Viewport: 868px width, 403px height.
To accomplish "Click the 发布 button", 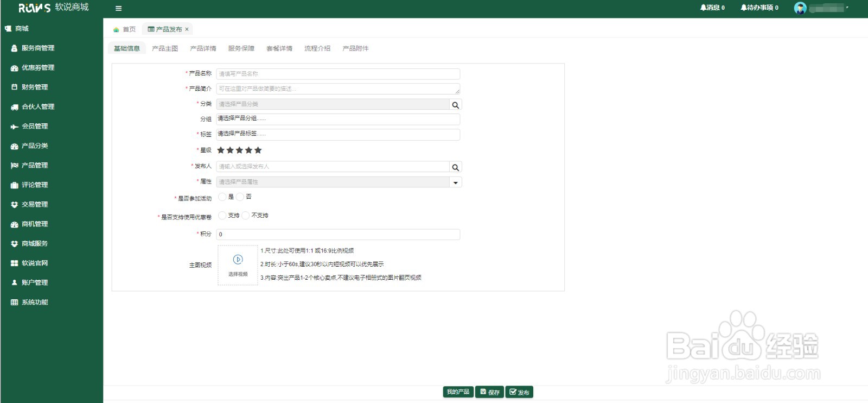I will [x=519, y=392].
